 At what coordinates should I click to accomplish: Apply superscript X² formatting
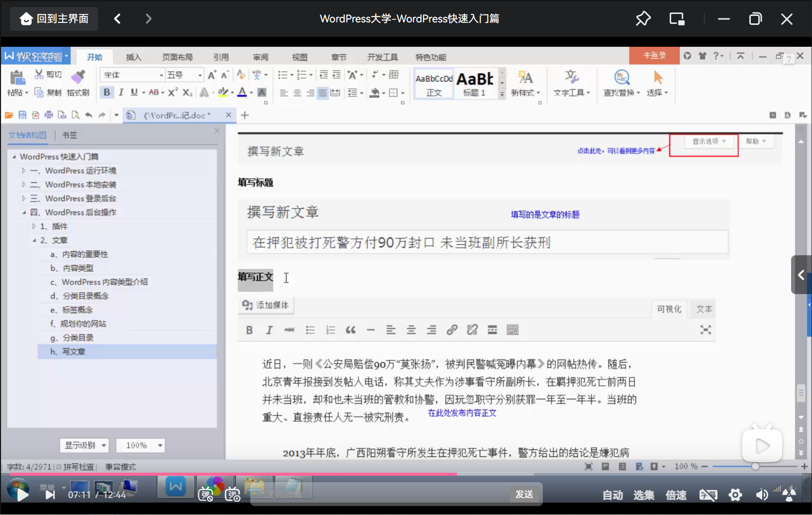pyautogui.click(x=173, y=92)
